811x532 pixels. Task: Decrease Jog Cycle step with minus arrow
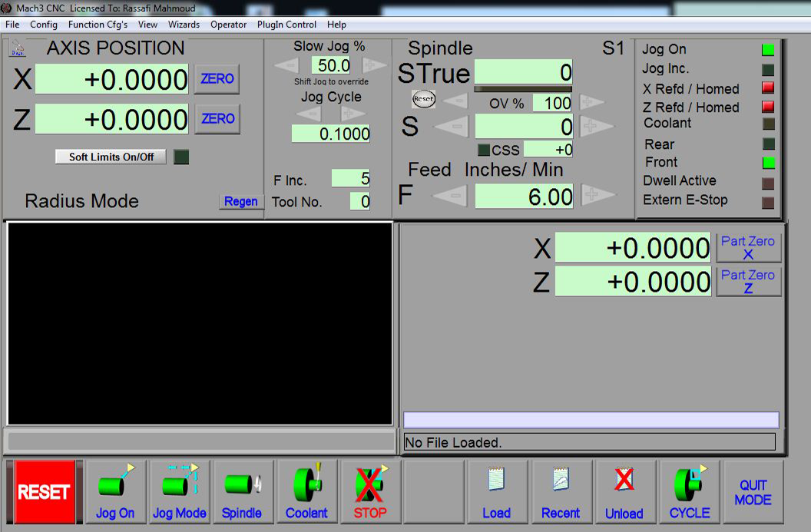(310, 113)
